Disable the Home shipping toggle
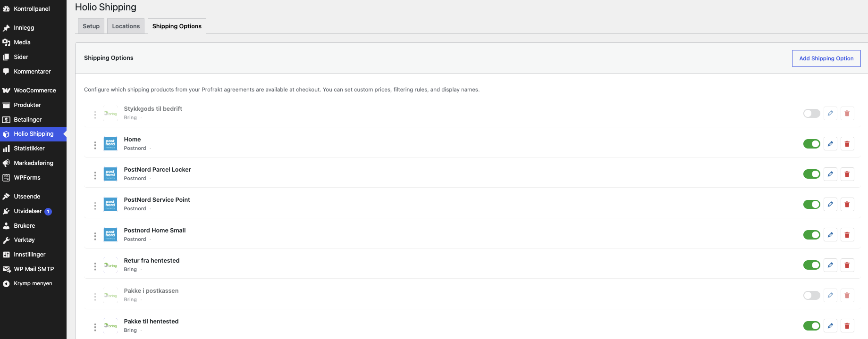The height and width of the screenshot is (339, 868). [x=812, y=144]
